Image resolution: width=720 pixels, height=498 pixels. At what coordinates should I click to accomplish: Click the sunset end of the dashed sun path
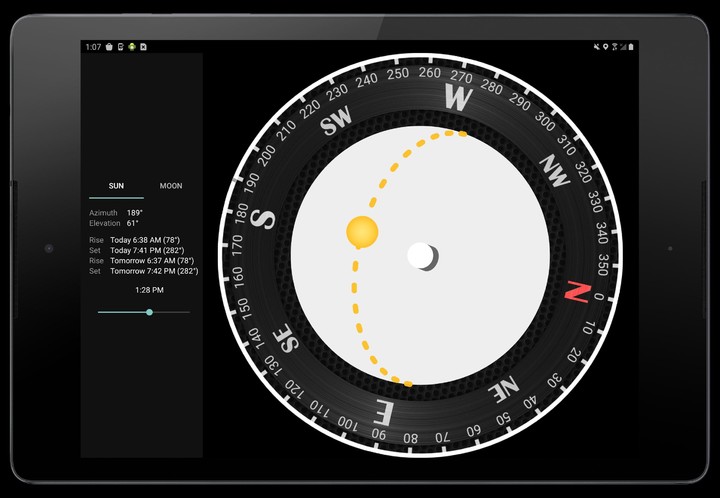tap(462, 134)
